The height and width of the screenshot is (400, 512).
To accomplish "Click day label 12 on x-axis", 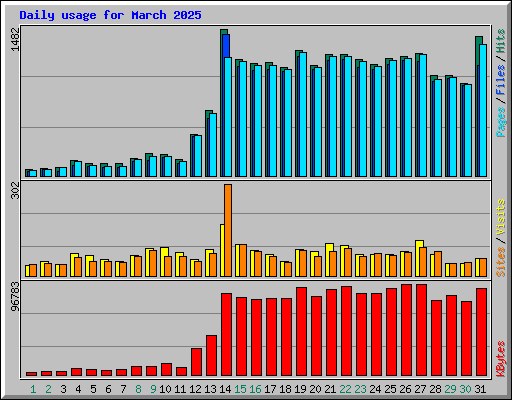I will coord(195,389).
